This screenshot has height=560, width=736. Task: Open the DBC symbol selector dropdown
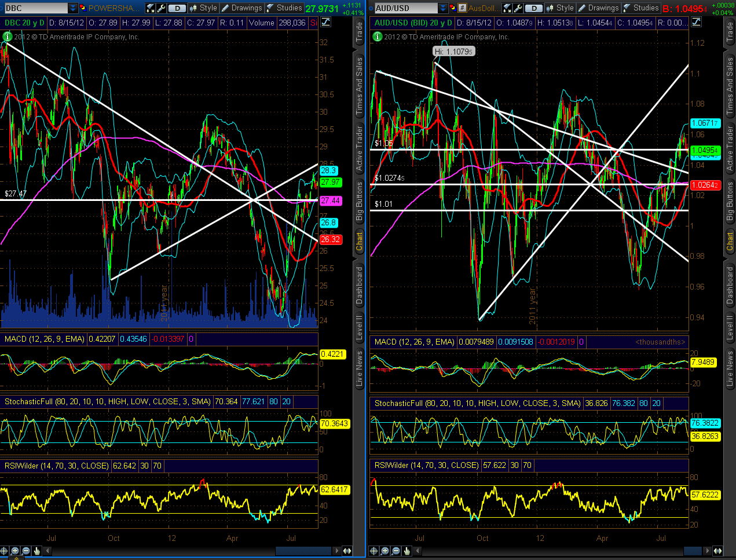pos(72,8)
